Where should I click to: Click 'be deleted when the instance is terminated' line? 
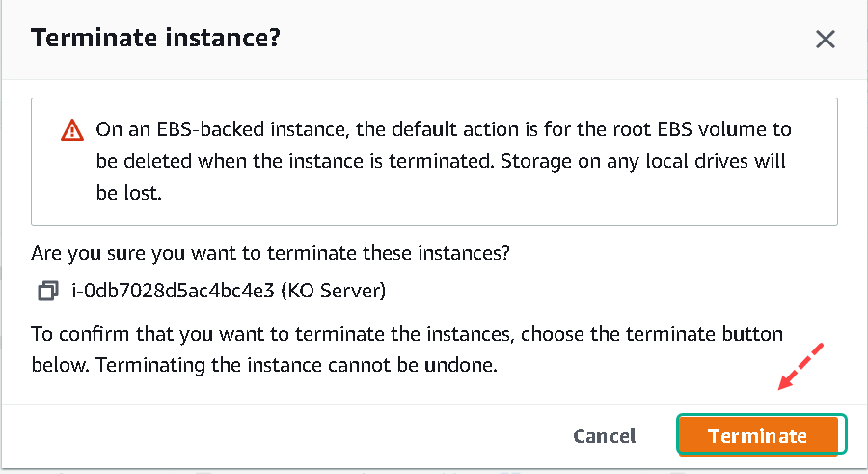pos(294,161)
